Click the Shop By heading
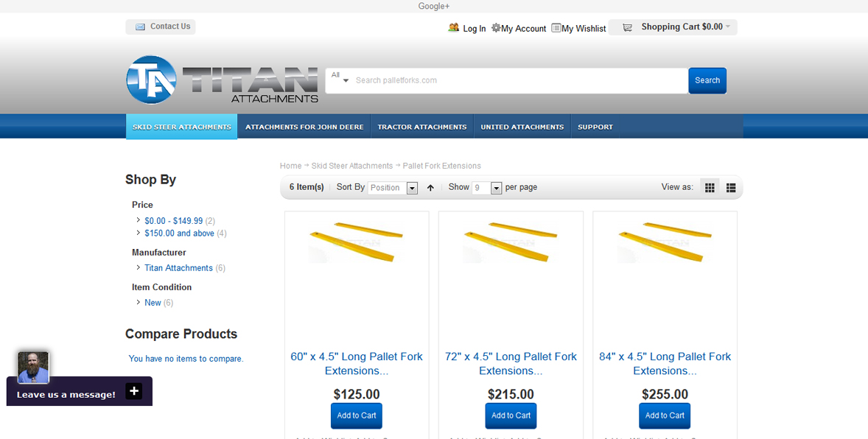The height and width of the screenshot is (439, 868). [150, 180]
